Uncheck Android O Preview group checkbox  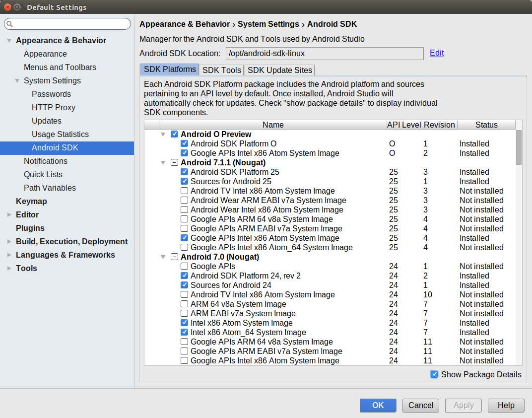(174, 134)
